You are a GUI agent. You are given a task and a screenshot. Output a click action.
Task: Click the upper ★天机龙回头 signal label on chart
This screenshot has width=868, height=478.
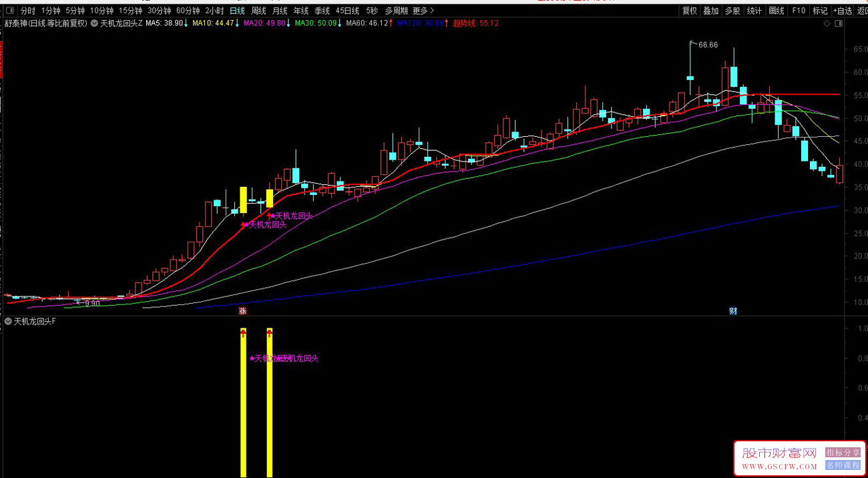(x=290, y=216)
